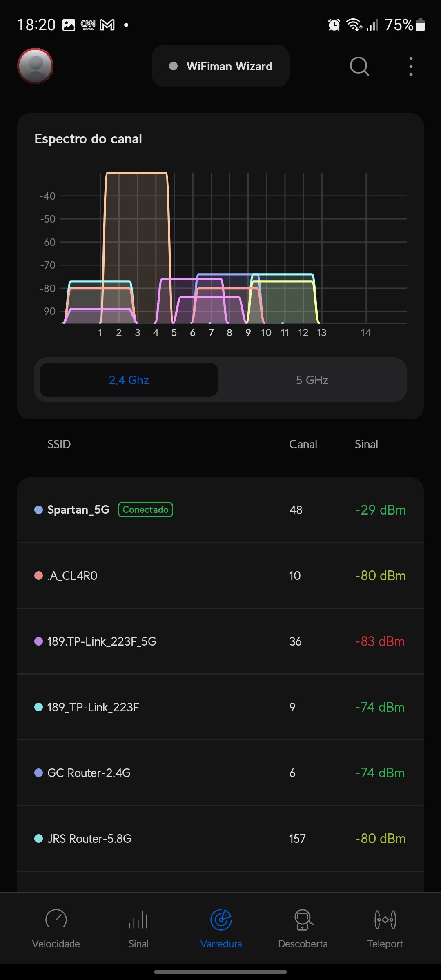This screenshot has width=441, height=980.
Task: Select the 2,4 Ghz band option
Action: point(129,380)
